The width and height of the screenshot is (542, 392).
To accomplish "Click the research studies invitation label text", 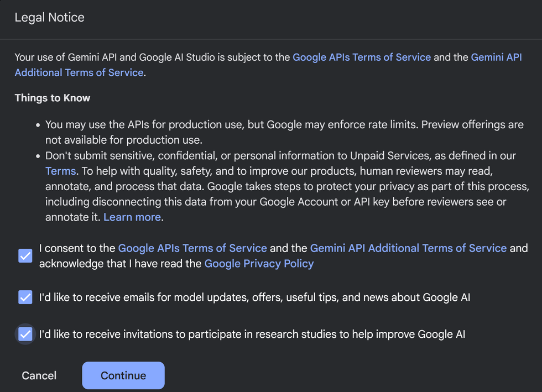I will pos(252,334).
